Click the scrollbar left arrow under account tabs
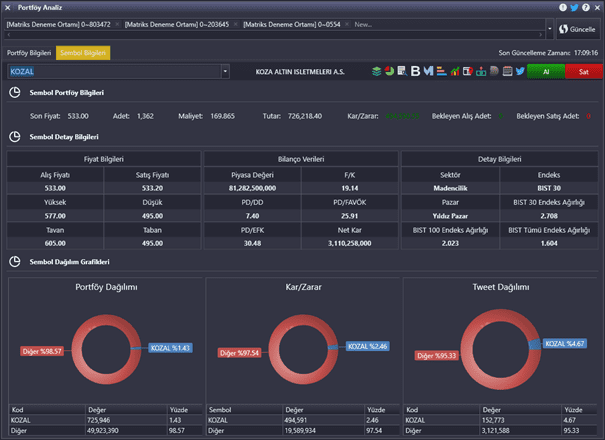605x440 pixels. pos(8,35)
